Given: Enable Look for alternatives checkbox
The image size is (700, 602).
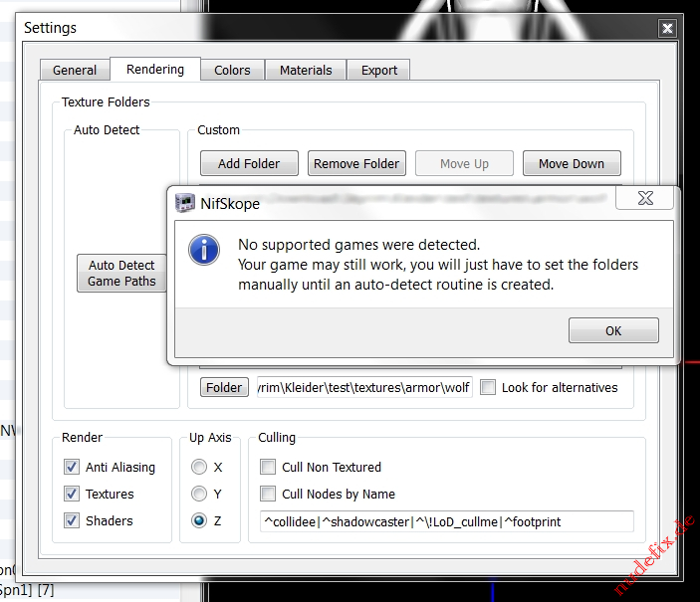Looking at the screenshot, I should [x=488, y=388].
